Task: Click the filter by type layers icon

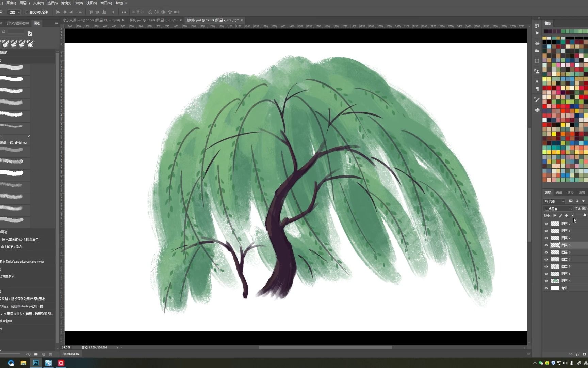Action: 583,201
